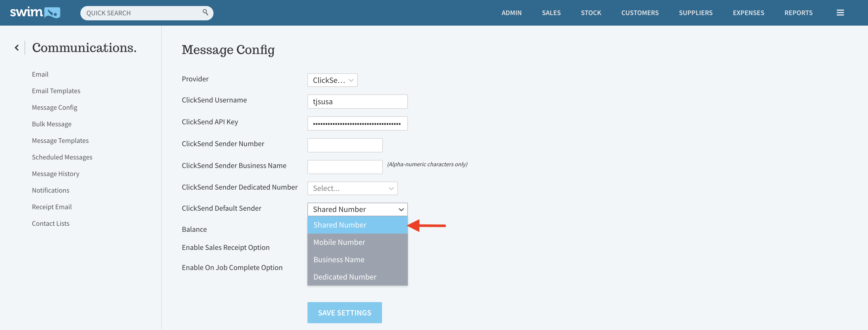Screen dimensions: 868x330
Task: Open Email Templates in sidebar
Action: (x=56, y=91)
